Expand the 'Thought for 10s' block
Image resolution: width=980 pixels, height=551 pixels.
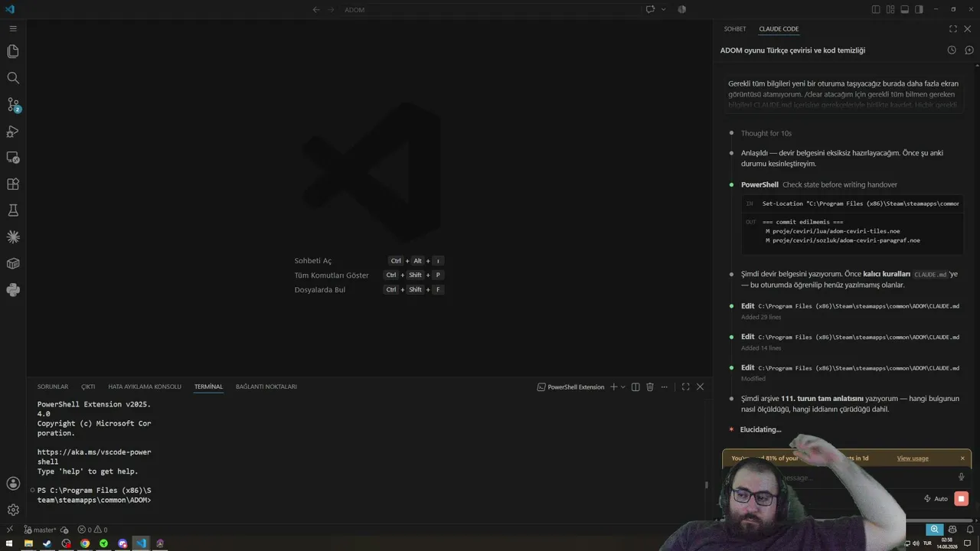tap(766, 134)
